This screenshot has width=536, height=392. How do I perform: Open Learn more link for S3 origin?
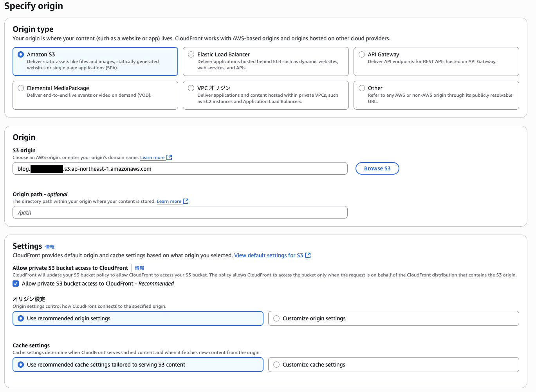(x=152, y=157)
